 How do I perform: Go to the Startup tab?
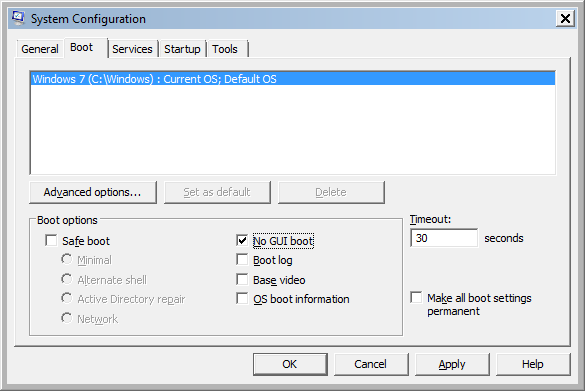click(x=182, y=49)
